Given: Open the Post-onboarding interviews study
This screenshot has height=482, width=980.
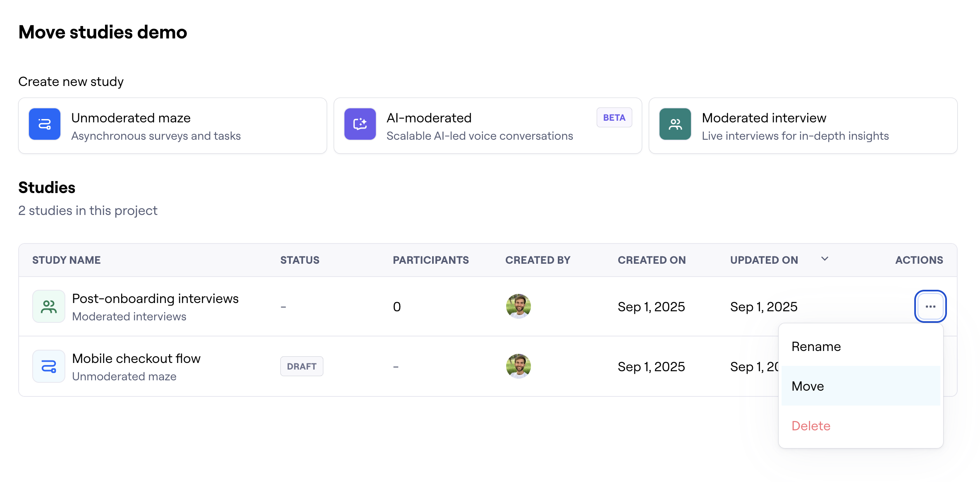Looking at the screenshot, I should [x=155, y=299].
